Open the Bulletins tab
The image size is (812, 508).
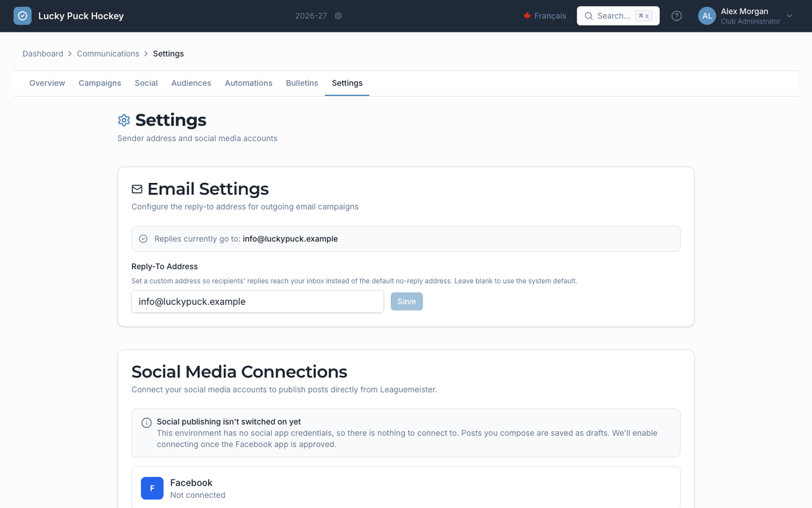pyautogui.click(x=302, y=83)
